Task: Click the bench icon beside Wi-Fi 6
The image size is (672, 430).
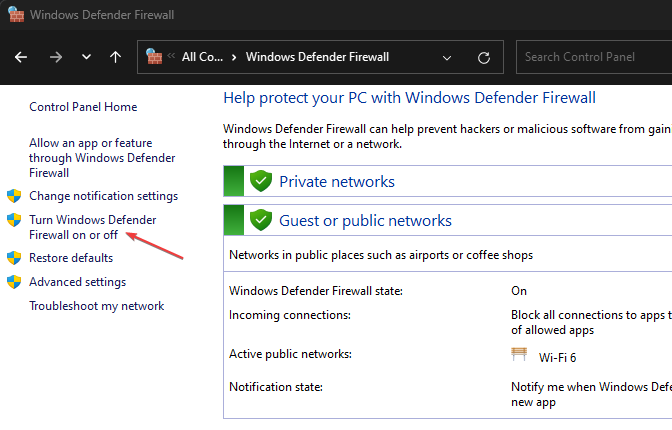Action: coord(519,354)
